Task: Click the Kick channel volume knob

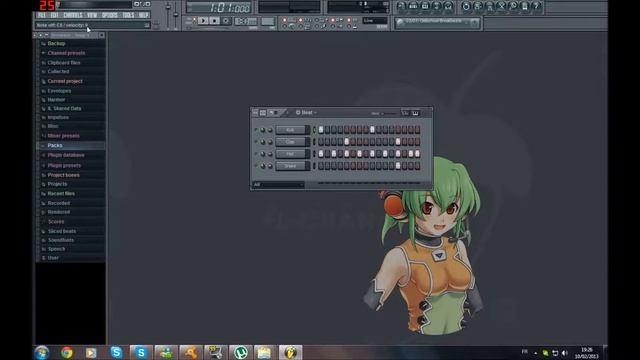Action: click(270, 130)
